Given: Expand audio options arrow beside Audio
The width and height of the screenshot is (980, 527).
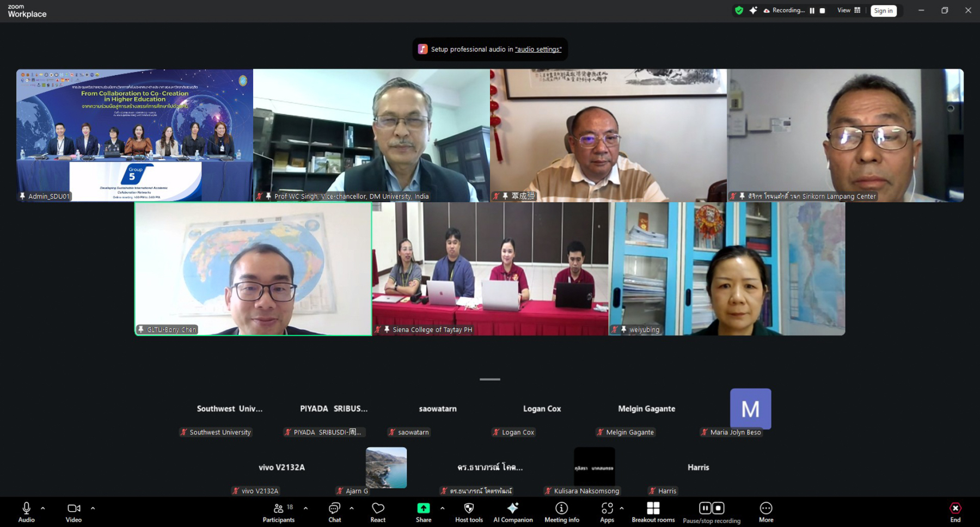Looking at the screenshot, I should [x=43, y=508].
